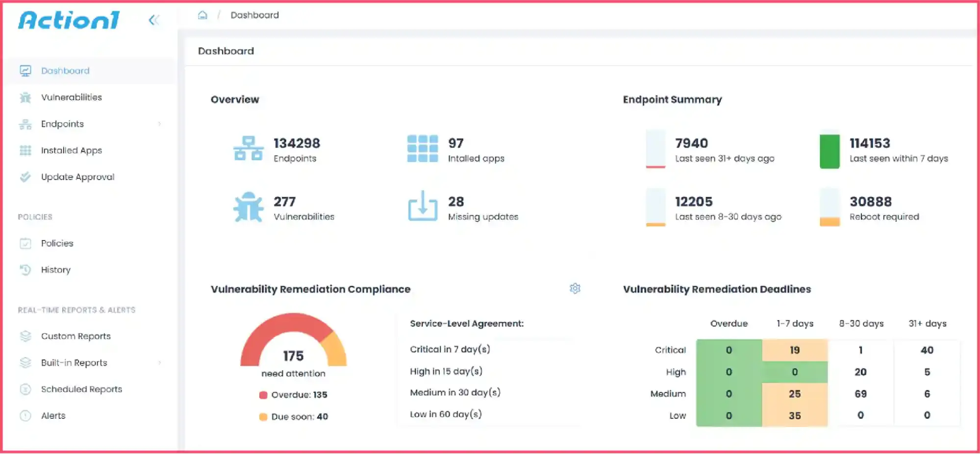The height and width of the screenshot is (454, 980).
Task: Click the Action1 logo
Action: (x=69, y=20)
